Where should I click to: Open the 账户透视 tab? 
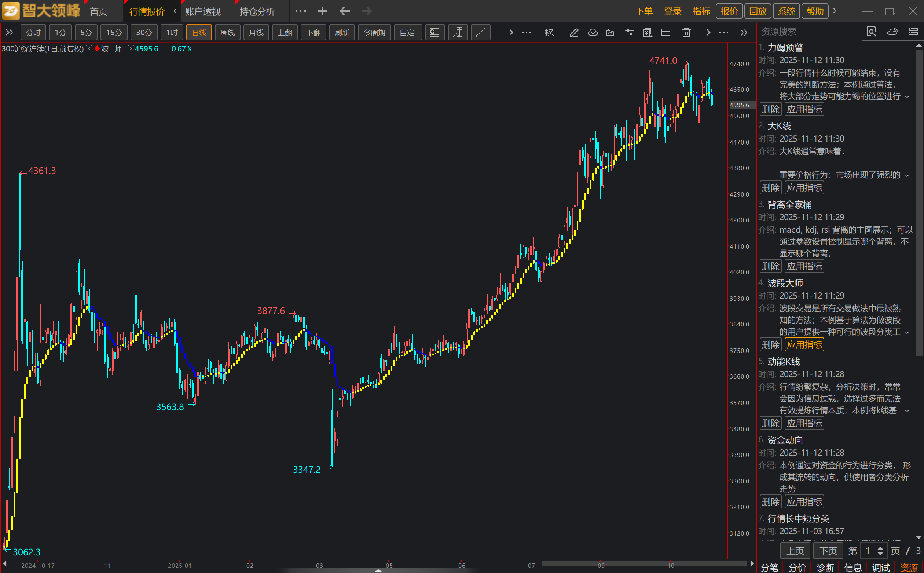click(x=203, y=12)
